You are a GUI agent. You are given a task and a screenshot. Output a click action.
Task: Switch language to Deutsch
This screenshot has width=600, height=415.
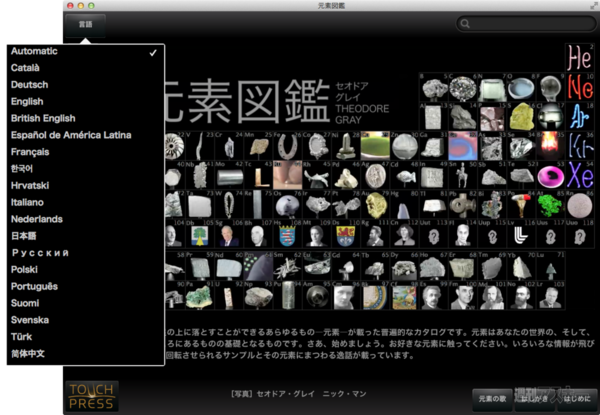[x=86, y=85]
